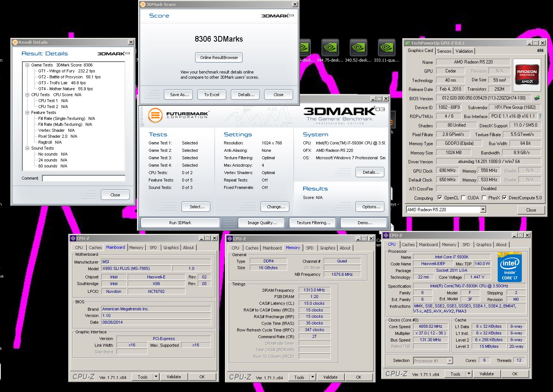Viewport: 553px width, 392px height.
Task: Click the Image Quality... button
Action: pos(262,223)
